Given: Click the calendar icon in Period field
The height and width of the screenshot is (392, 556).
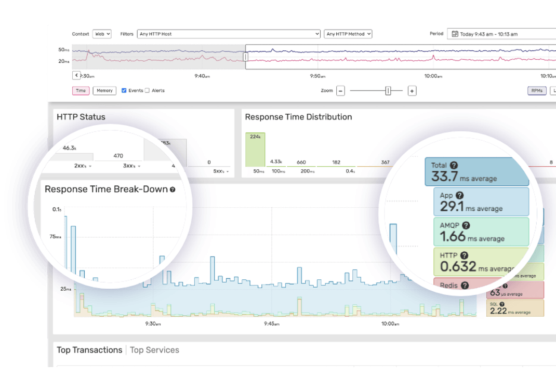Looking at the screenshot, I should 455,34.
